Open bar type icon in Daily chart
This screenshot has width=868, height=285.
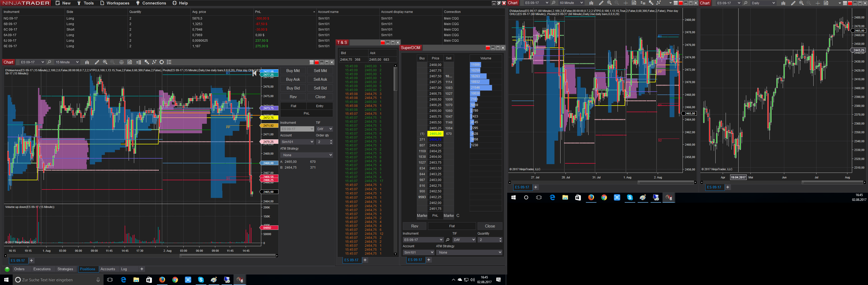783,3
